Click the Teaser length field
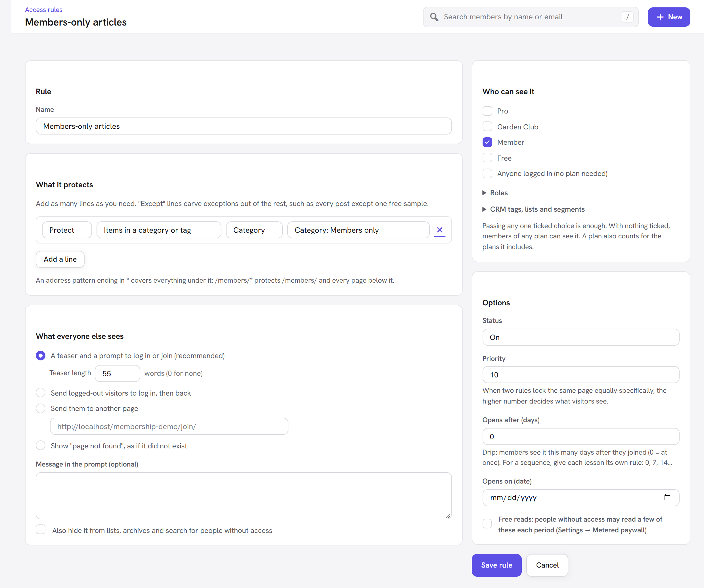 [117, 373]
